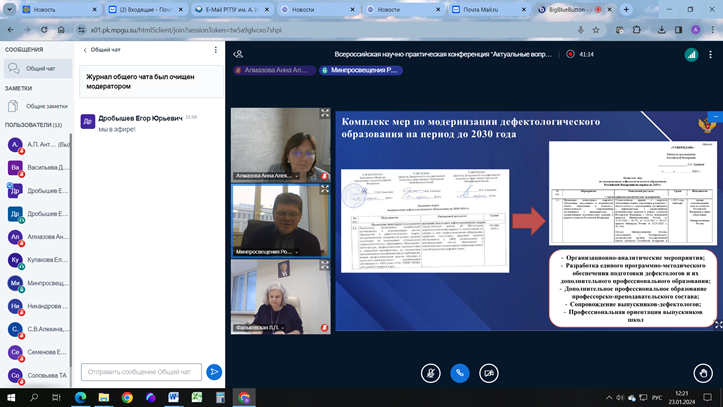This screenshot has width=723, height=407.
Task: Open chat options three-dot menu
Action: click(214, 49)
